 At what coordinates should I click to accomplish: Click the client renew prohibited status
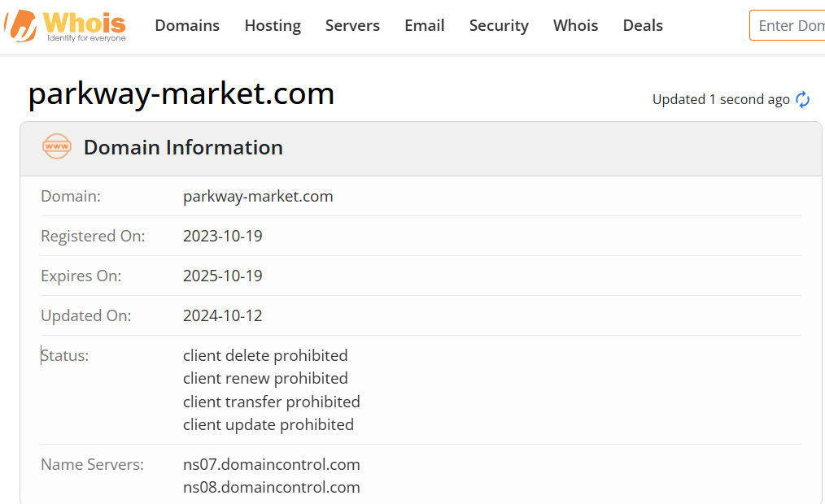click(265, 378)
